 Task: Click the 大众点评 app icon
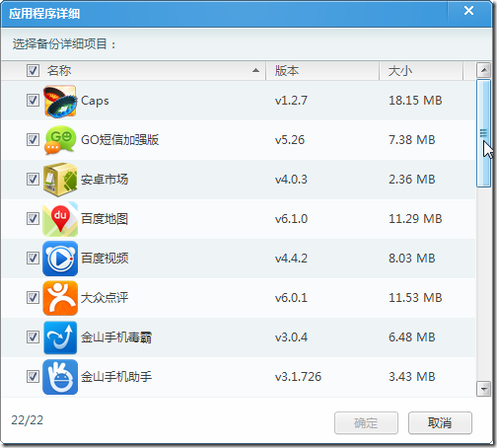click(60, 298)
